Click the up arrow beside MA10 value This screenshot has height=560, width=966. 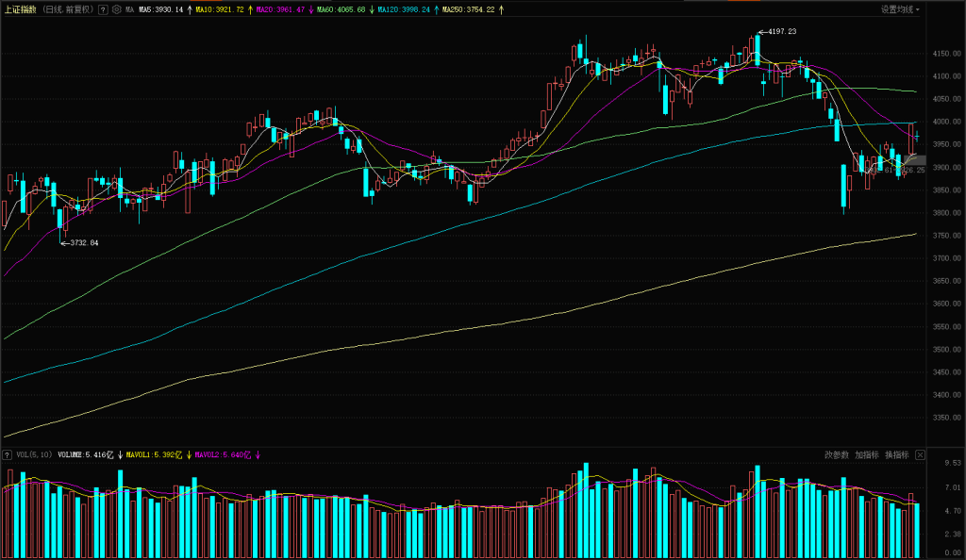point(250,9)
